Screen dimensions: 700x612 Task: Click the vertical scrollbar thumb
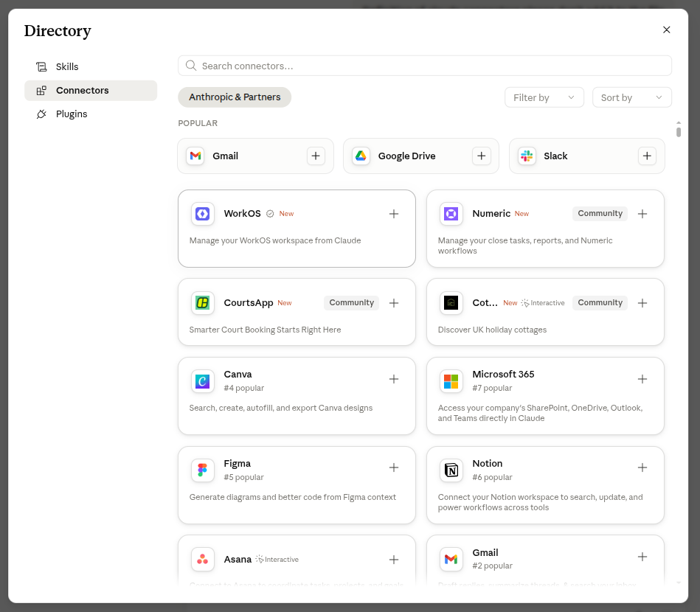[x=679, y=132]
